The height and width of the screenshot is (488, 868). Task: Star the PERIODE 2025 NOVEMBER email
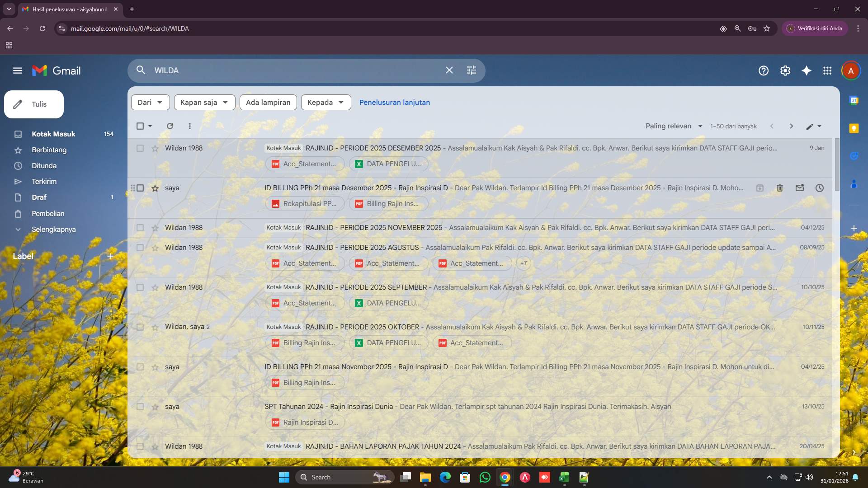155,228
